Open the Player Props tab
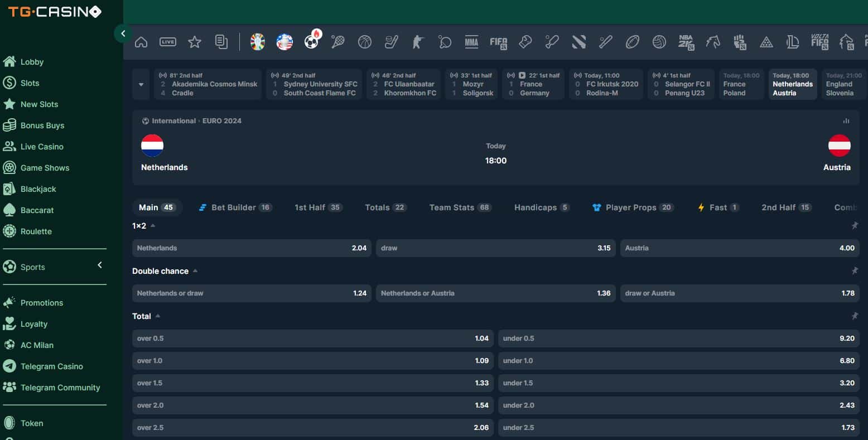The height and width of the screenshot is (440, 868). 633,207
